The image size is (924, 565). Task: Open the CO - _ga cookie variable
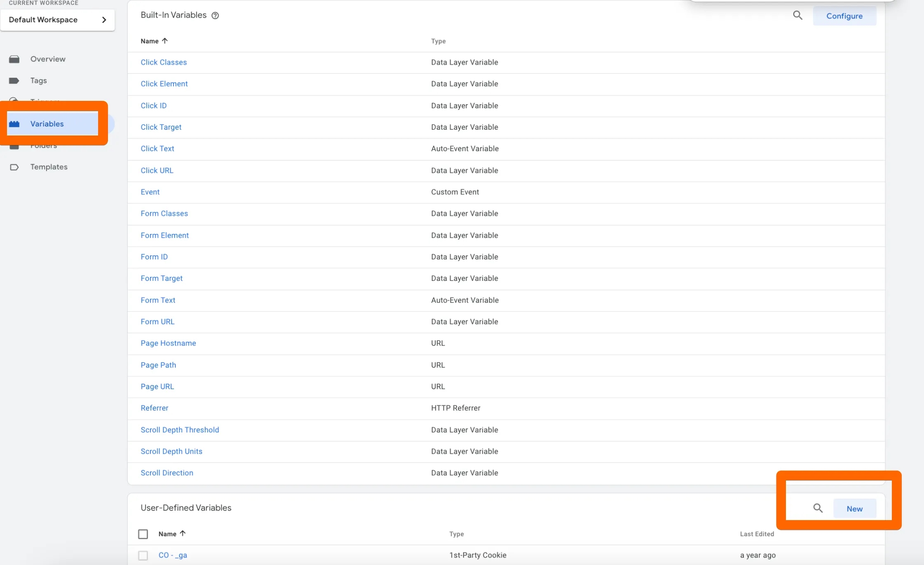click(173, 555)
